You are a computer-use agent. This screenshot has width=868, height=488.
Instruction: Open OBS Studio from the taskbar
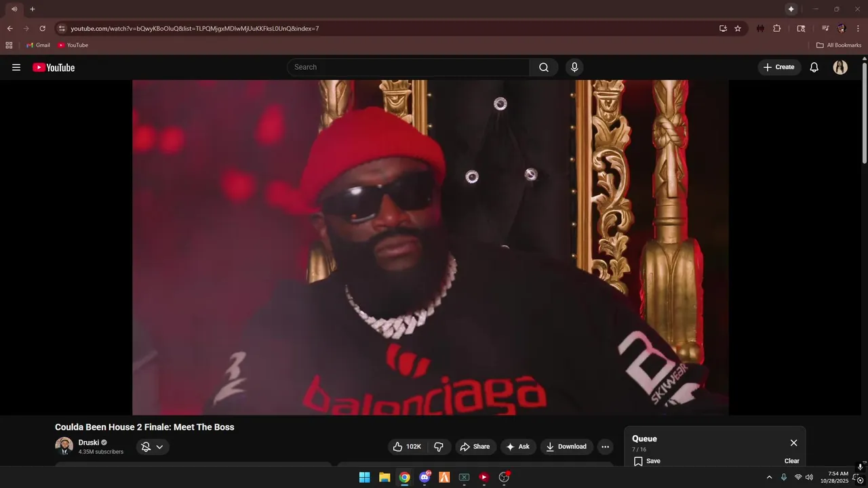pyautogui.click(x=504, y=477)
